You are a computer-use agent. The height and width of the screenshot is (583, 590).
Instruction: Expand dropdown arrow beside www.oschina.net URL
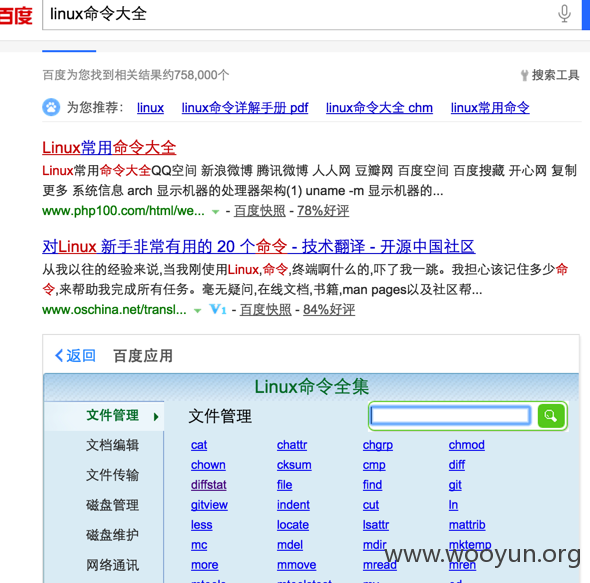click(198, 311)
